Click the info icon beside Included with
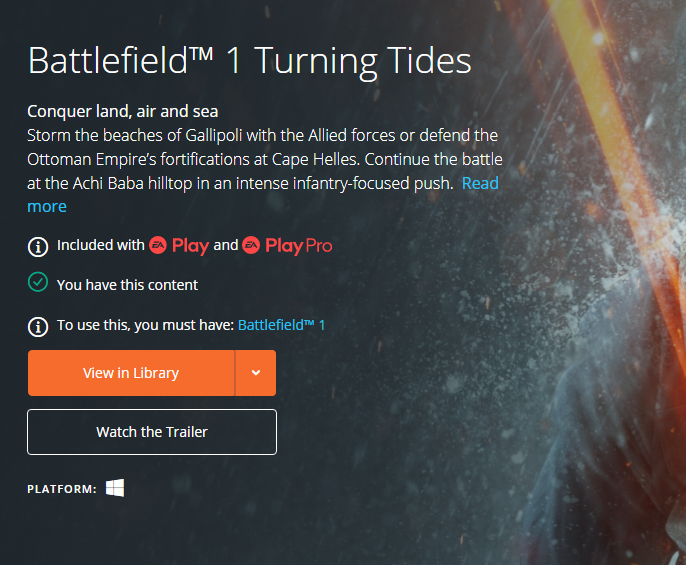 [38, 247]
